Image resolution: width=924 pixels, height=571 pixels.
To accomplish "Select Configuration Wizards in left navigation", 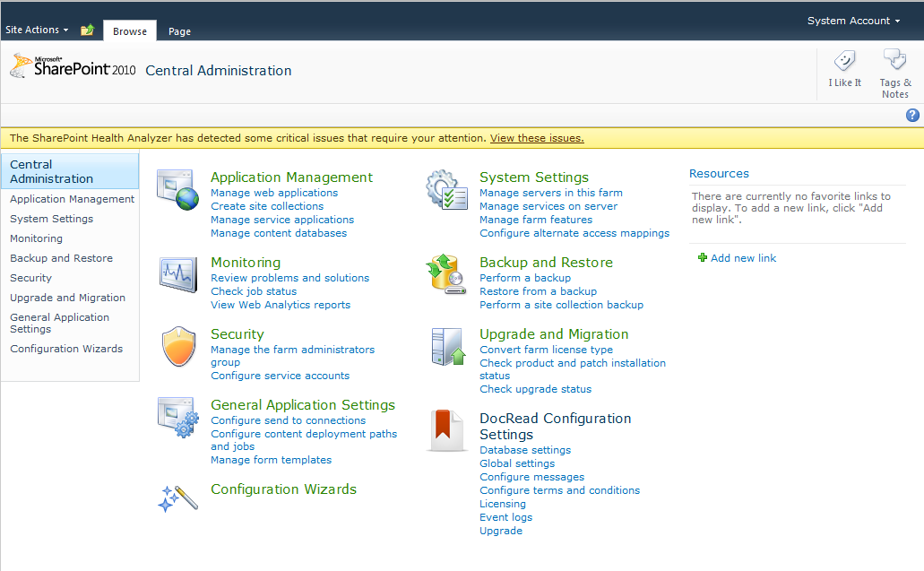I will point(66,349).
